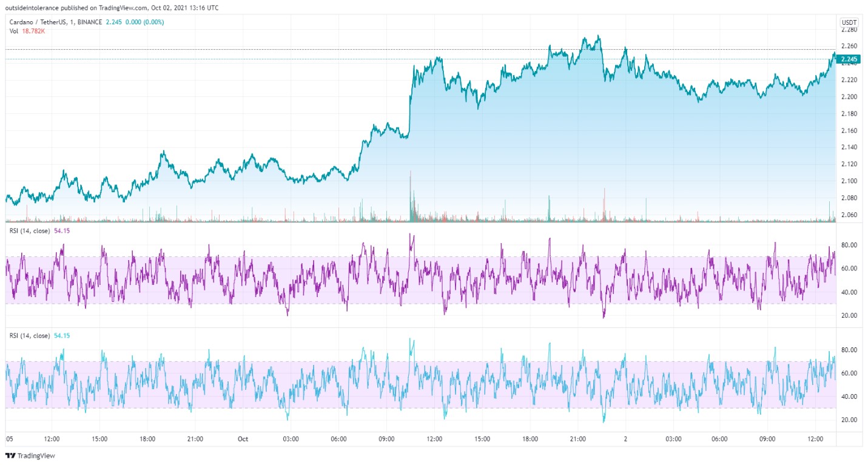The width and height of the screenshot is (868, 465).
Task: Click the 2.280 price axis label
Action: point(849,30)
